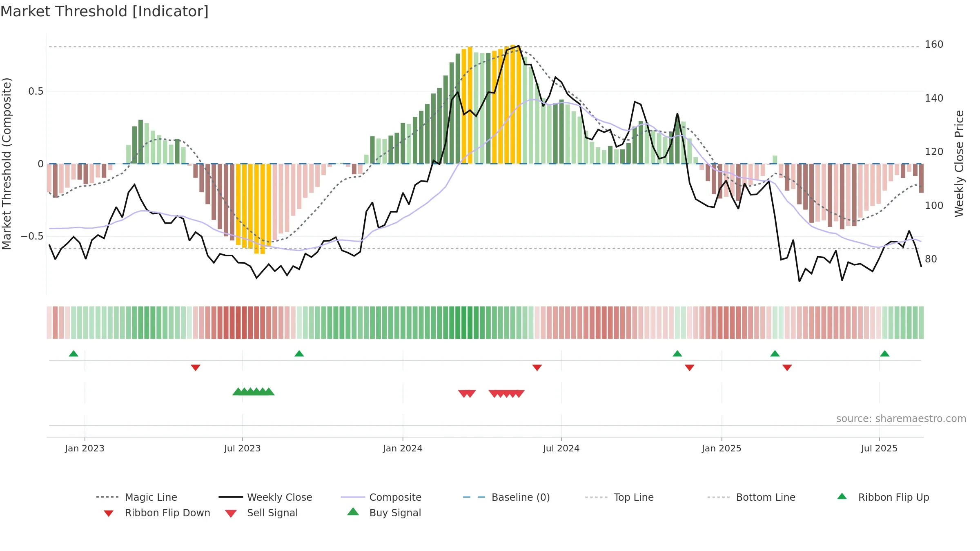The image size is (980, 551).
Task: Toggle the Bottom Line legend entry
Action: click(x=751, y=497)
